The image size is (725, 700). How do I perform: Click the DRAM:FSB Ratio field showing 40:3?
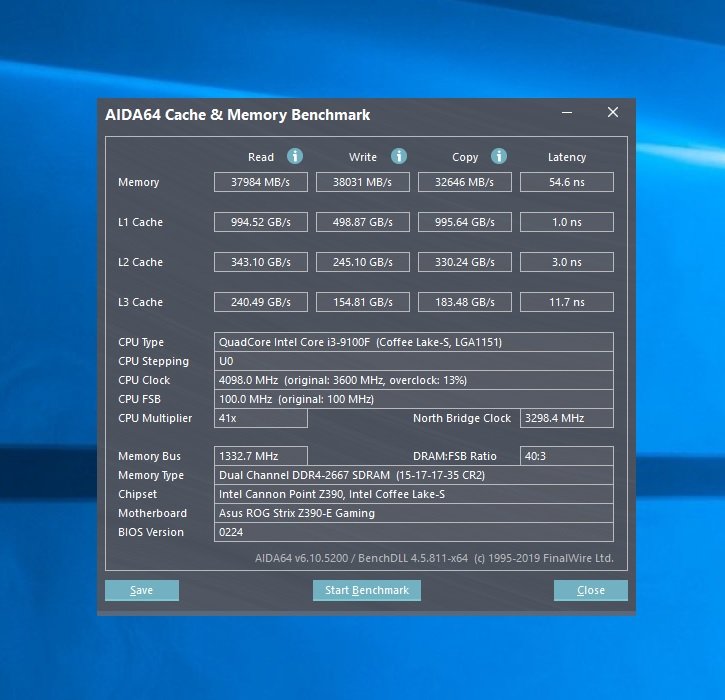567,456
